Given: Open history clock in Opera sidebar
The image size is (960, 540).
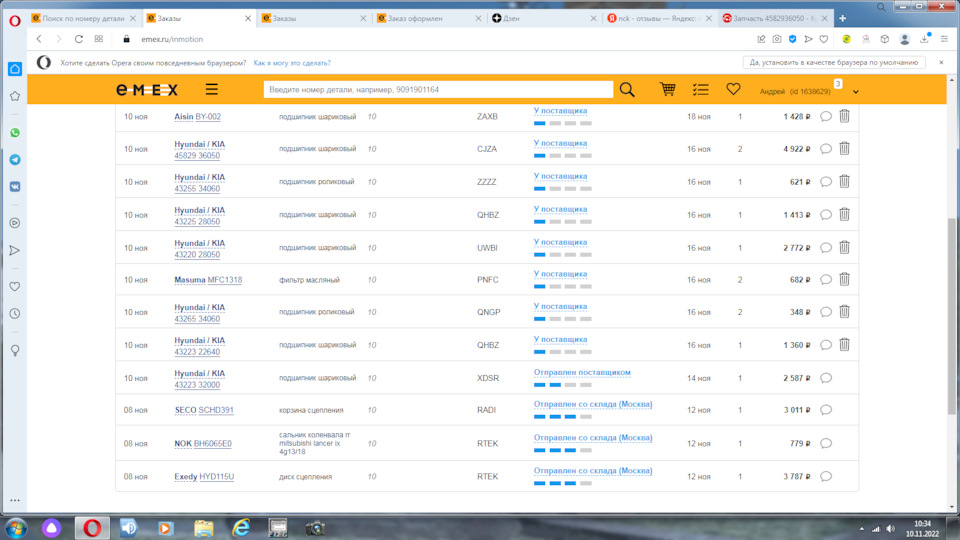Looking at the screenshot, I should [x=15, y=313].
